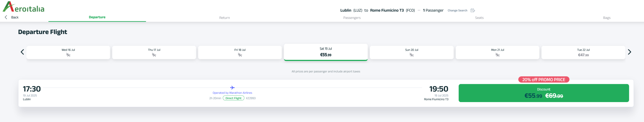Click the Change Search edit icon
The width and height of the screenshot is (644, 122).
pos(473,10)
